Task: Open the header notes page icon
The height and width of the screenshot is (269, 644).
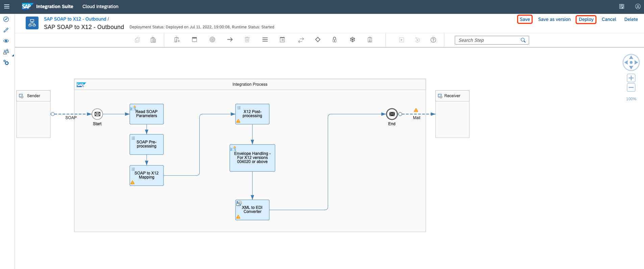Action: pos(622,6)
